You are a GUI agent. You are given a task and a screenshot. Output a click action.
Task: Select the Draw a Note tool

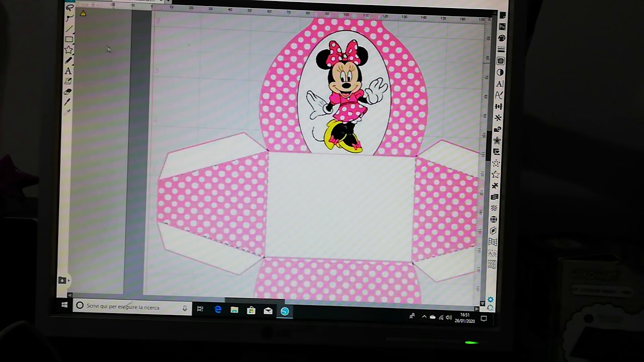pos(68,81)
